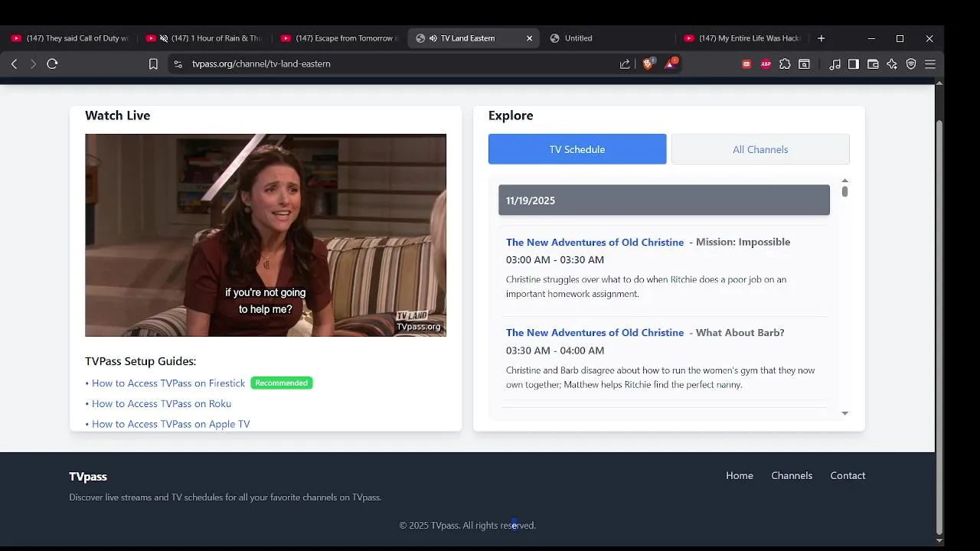The width and height of the screenshot is (980, 551).
Task: Click the TVpass footer logo text
Action: tap(88, 477)
